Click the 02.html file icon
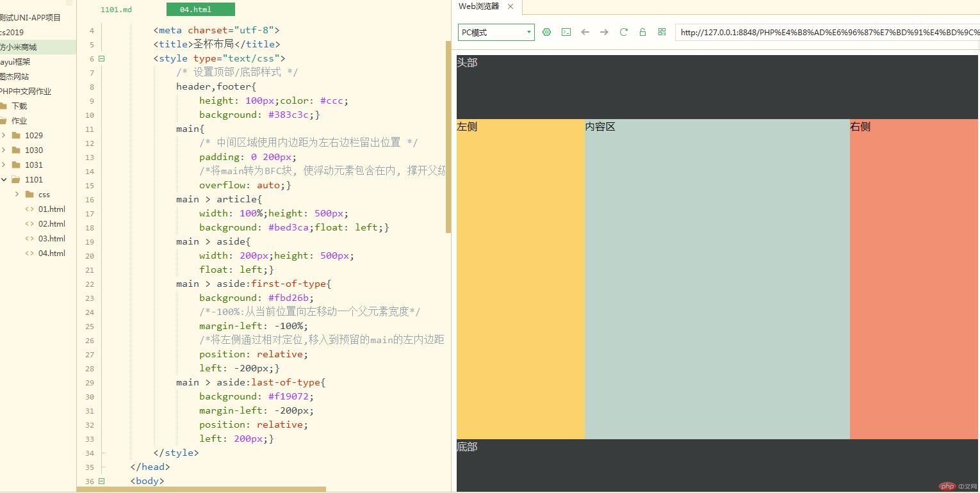The height and width of the screenshot is (493, 980). point(29,224)
